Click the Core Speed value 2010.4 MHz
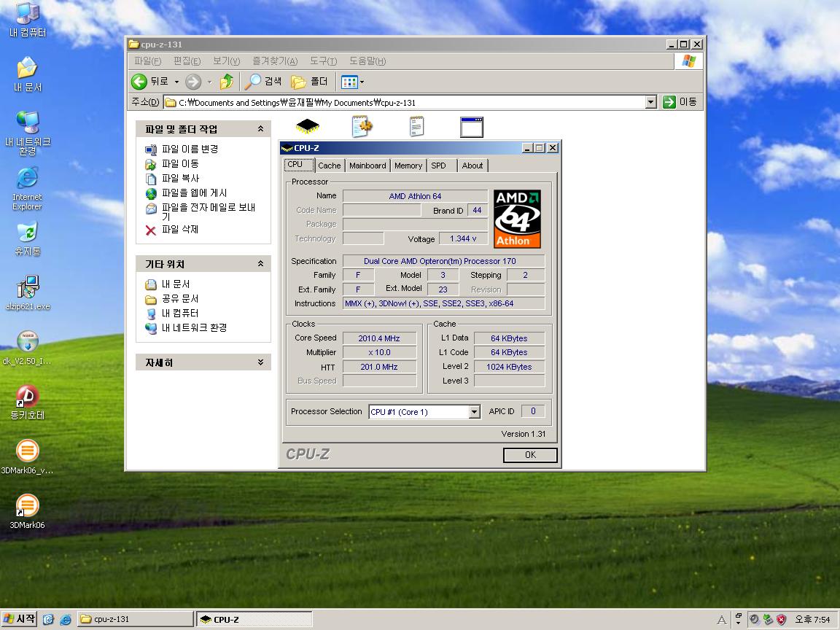Image resolution: width=840 pixels, height=630 pixels. tap(379, 338)
